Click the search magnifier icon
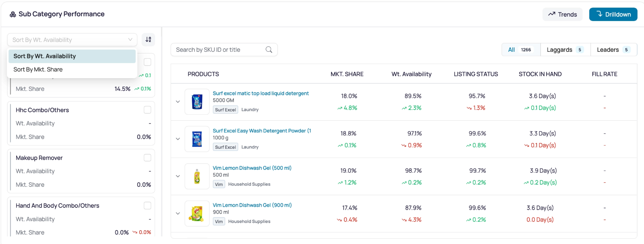The image size is (644, 244). [269, 50]
